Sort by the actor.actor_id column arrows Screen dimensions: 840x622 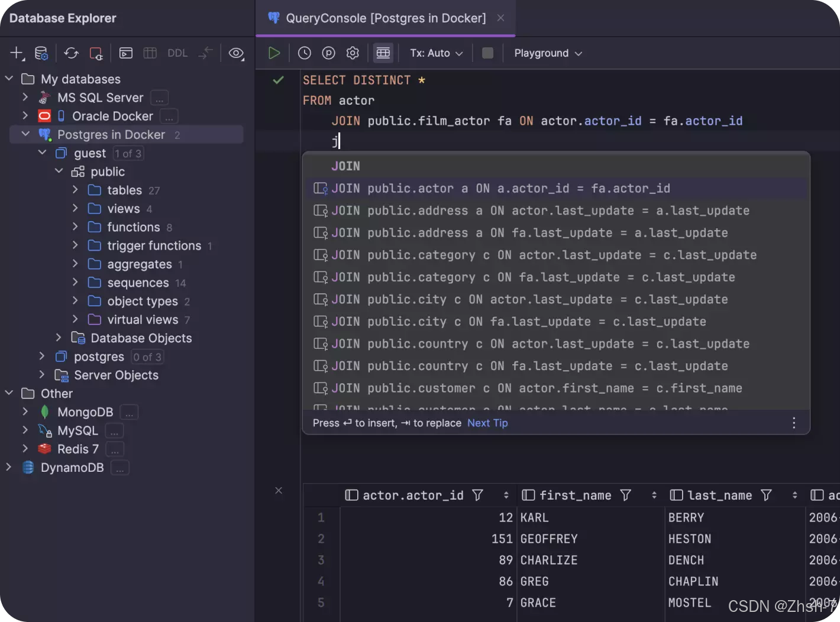(x=506, y=495)
